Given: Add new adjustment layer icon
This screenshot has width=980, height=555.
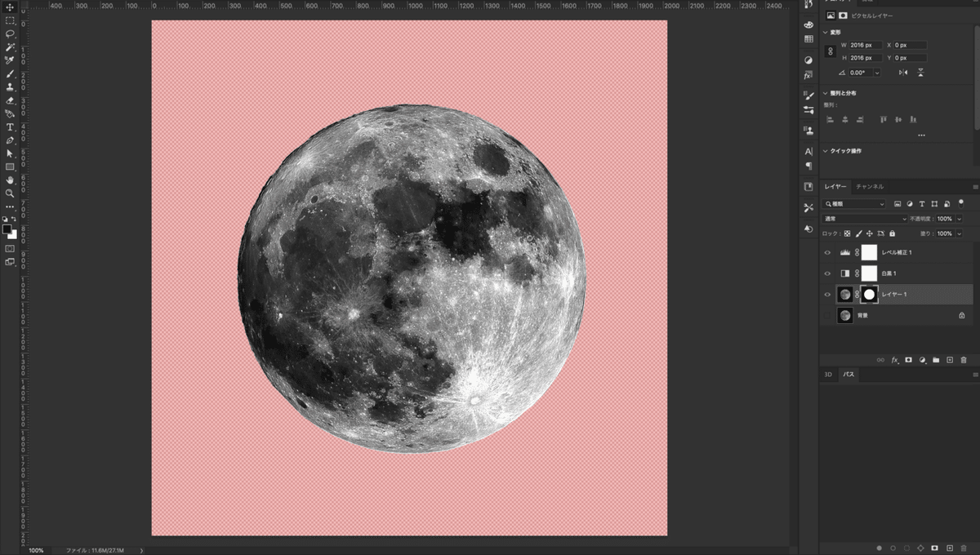Looking at the screenshot, I should pos(922,360).
